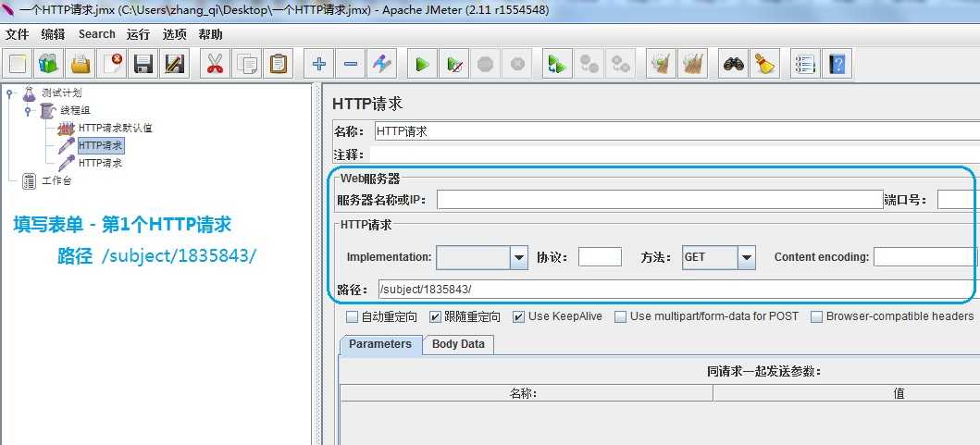This screenshot has height=445, width=980.
Task: Click the 服务器名称或IP input field
Action: coord(660,200)
